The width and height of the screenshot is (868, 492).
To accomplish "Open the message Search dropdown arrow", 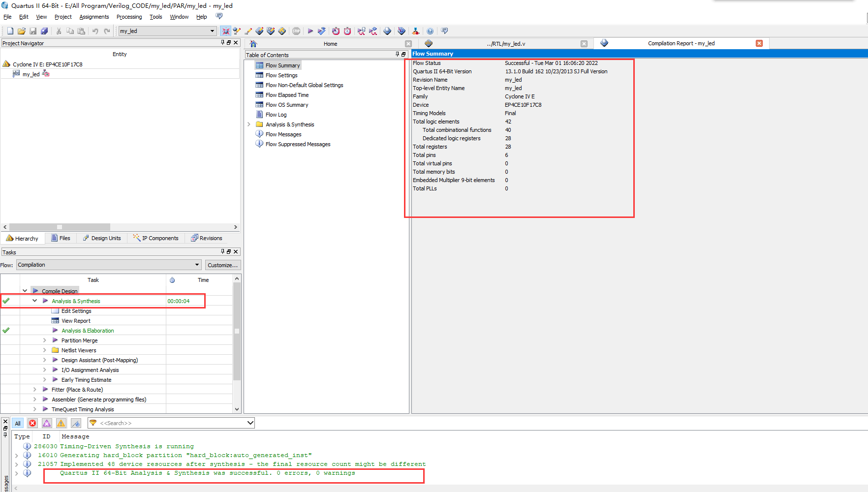I will click(250, 423).
